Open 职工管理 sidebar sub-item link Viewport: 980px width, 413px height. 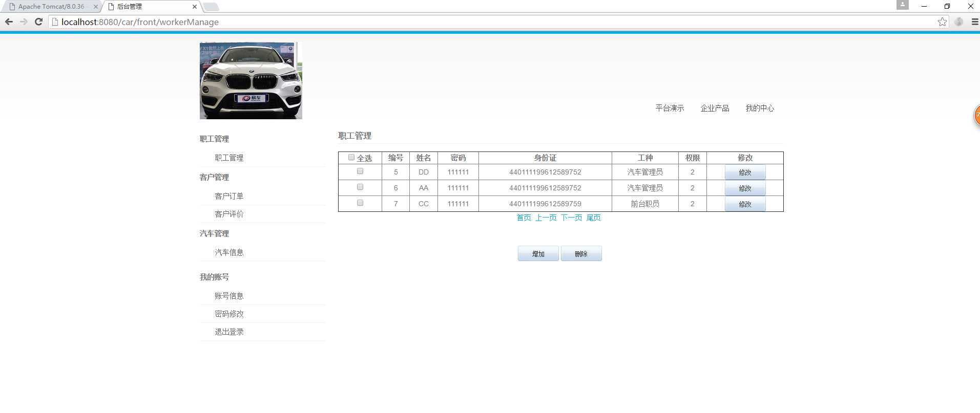229,158
